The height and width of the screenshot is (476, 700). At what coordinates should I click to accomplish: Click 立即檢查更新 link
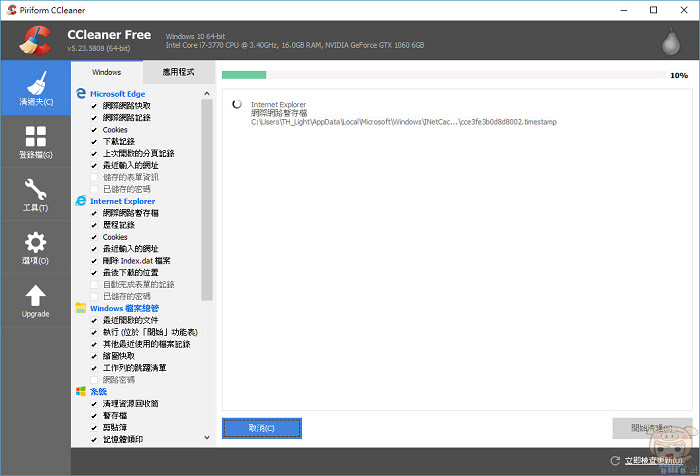(x=654, y=460)
